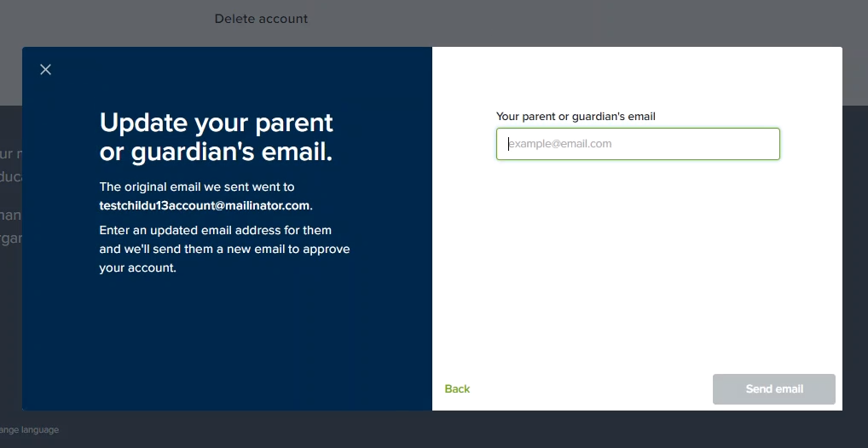Click "The original email we sent went to" text
The image size is (868, 448).
[x=197, y=187]
